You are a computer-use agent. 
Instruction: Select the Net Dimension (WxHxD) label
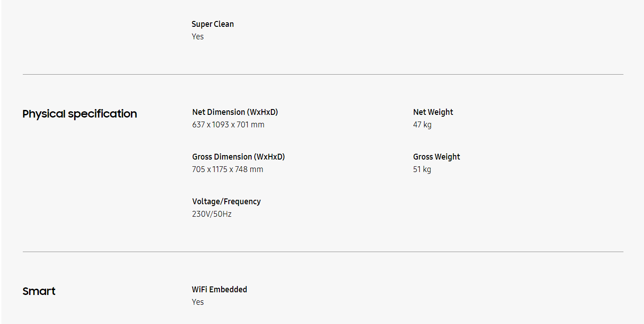(235, 112)
